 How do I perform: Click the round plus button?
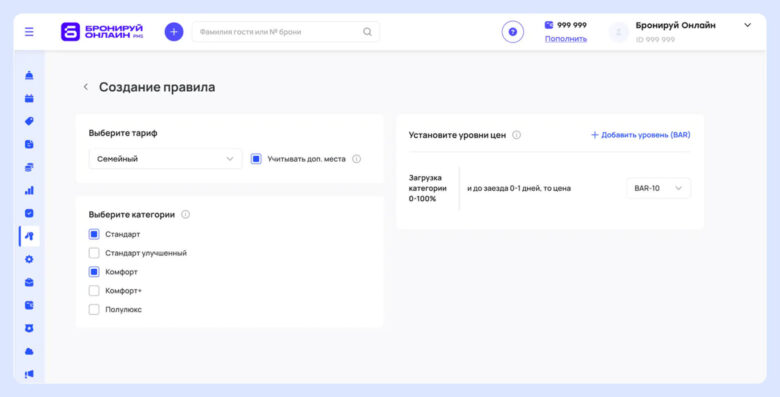(x=174, y=32)
